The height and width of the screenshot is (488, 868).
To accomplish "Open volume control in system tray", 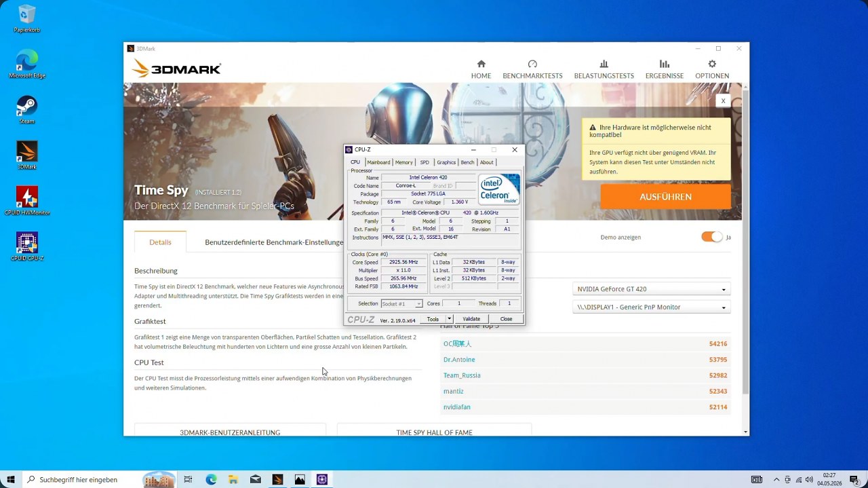I will click(809, 480).
